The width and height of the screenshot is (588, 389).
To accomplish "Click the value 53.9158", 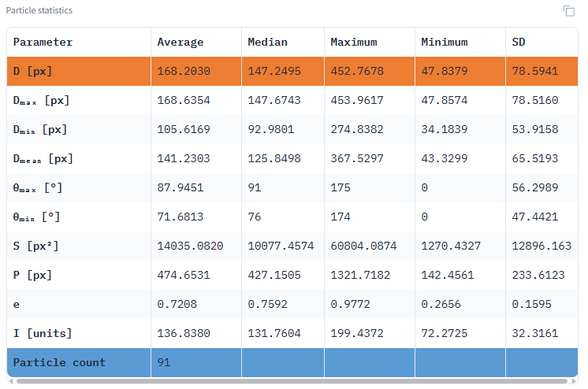I will pyautogui.click(x=535, y=130).
